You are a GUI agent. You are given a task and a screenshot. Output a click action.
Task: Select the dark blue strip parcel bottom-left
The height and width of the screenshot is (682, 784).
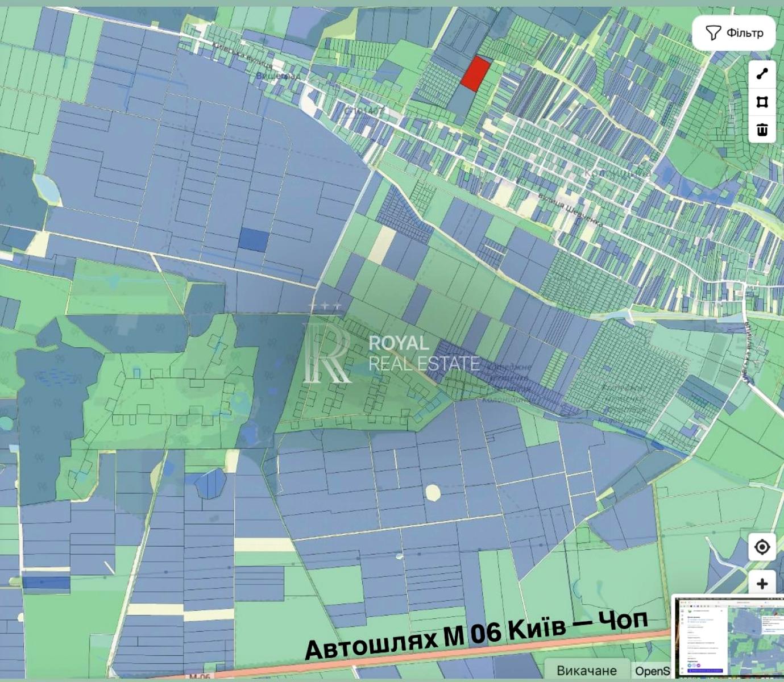pos(45,583)
